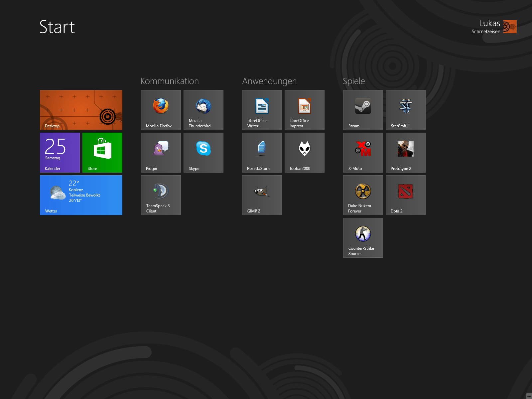Open TeamSpeak 3 Client

[x=161, y=195]
